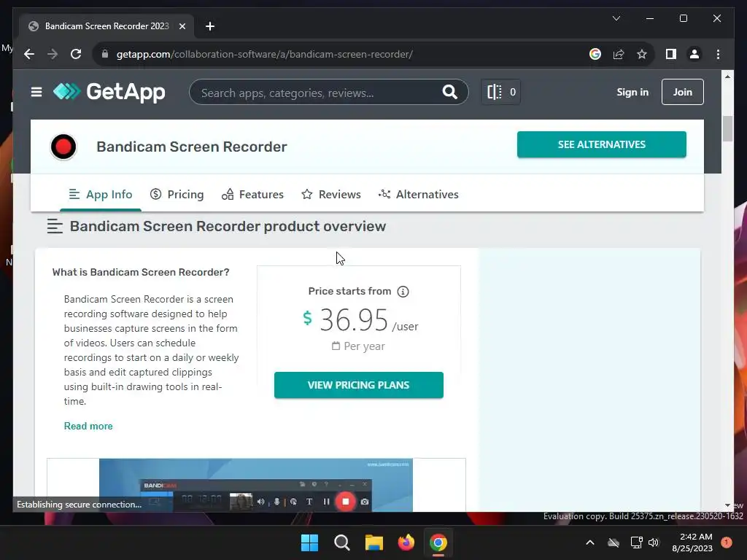Click the Chrome taskbar icon

(438, 542)
